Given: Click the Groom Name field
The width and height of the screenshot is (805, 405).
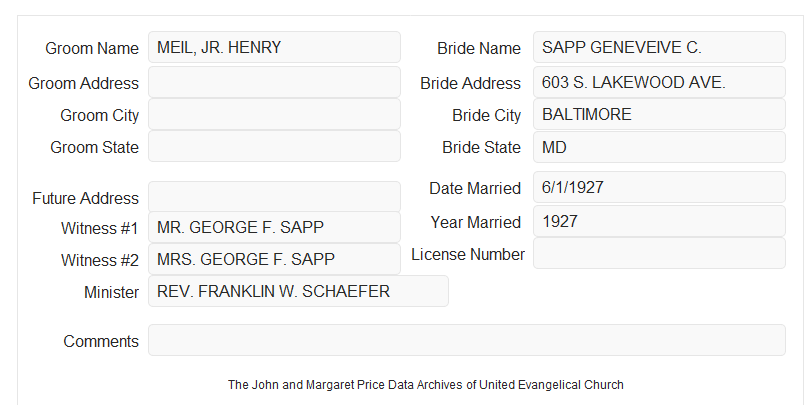Looking at the screenshot, I should 274,47.
